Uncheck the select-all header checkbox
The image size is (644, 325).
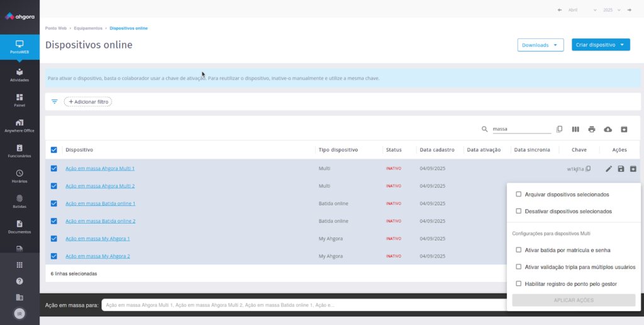53,150
